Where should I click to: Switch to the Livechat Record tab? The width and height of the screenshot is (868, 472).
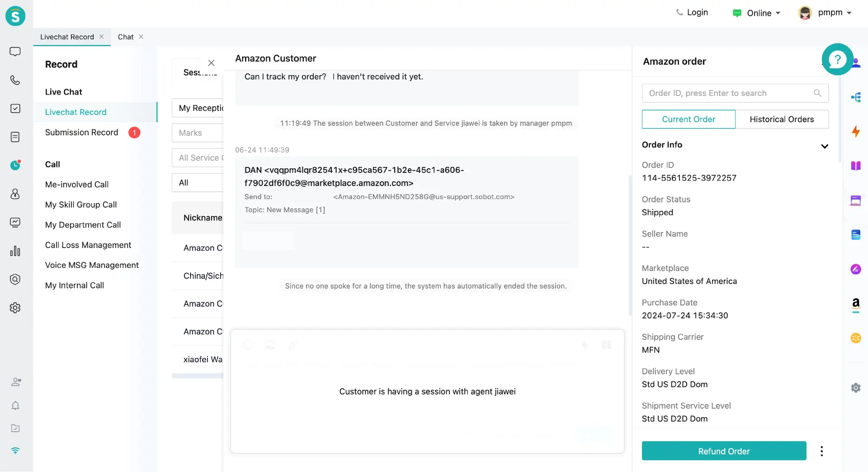[x=67, y=37]
